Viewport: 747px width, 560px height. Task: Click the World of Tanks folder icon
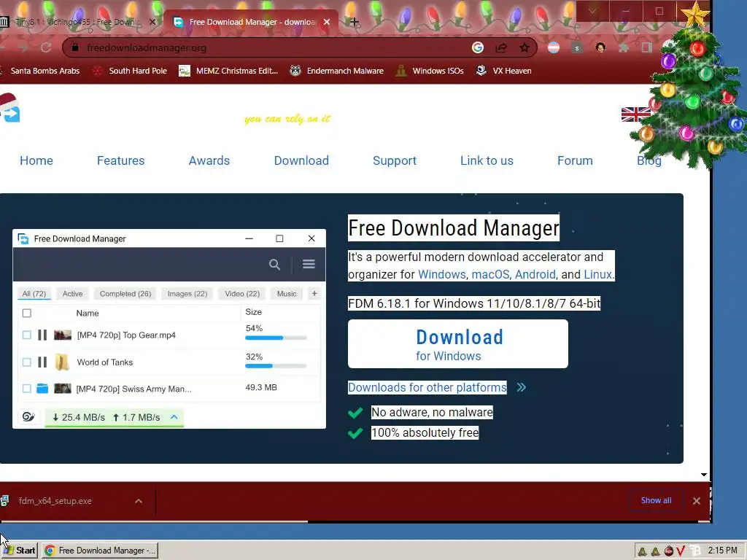[62, 362]
